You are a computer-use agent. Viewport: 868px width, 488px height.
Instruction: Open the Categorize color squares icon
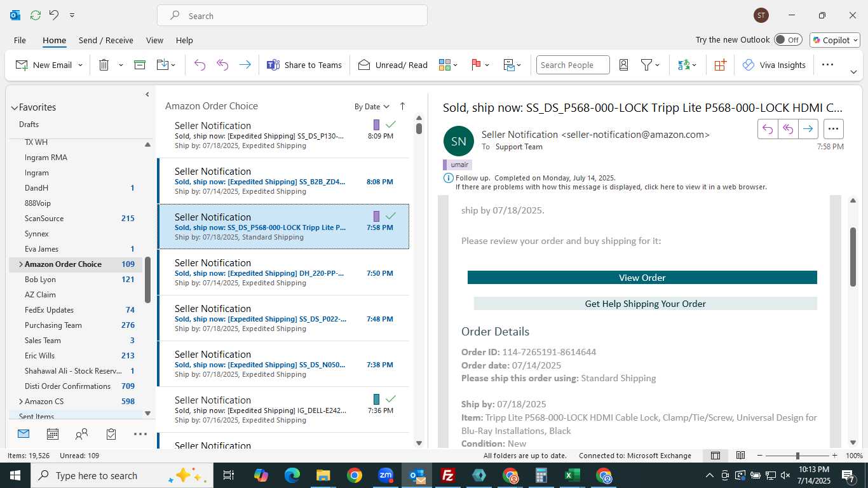point(444,65)
